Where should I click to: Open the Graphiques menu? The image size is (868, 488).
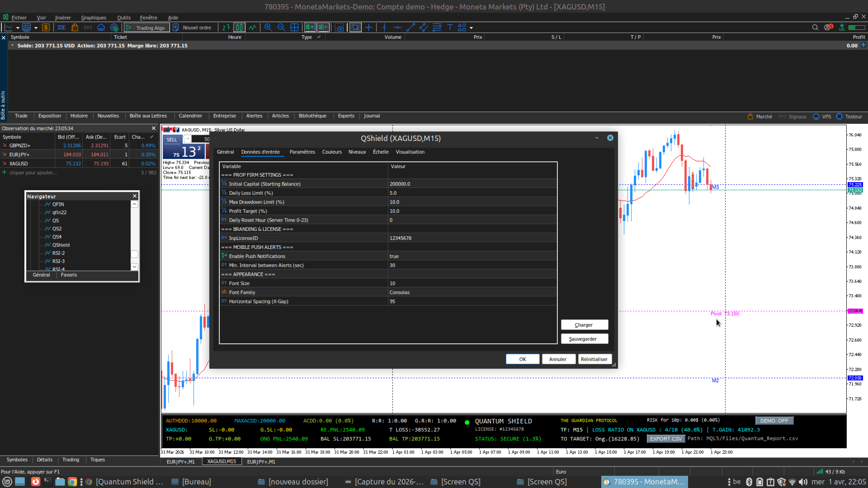(94, 18)
